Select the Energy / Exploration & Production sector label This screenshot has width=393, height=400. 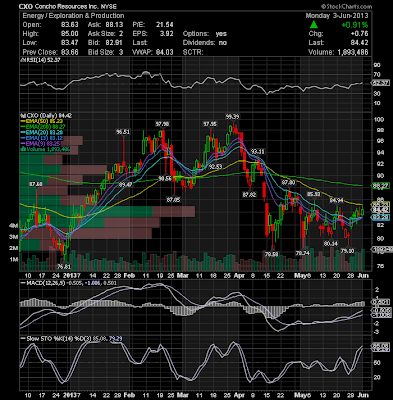73,16
